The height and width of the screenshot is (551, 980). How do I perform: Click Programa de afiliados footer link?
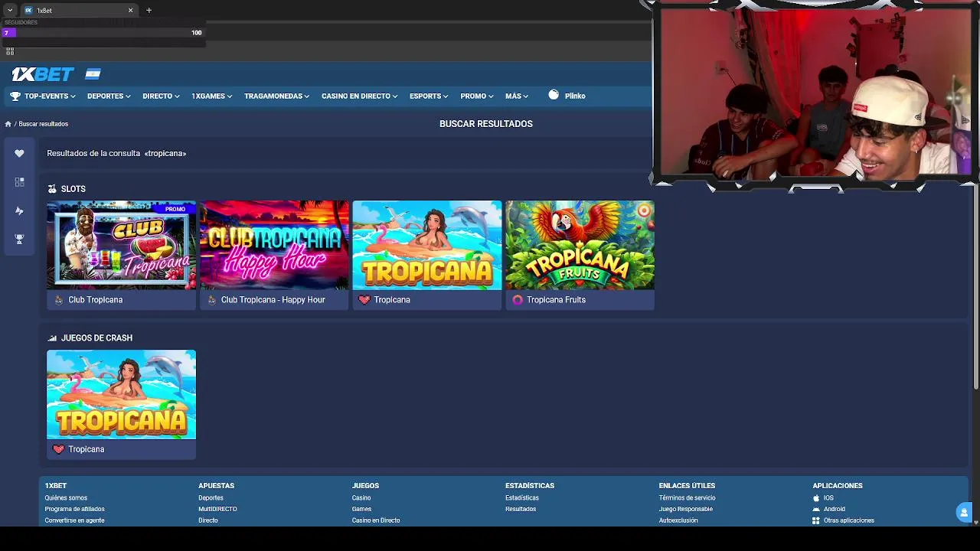(74, 509)
